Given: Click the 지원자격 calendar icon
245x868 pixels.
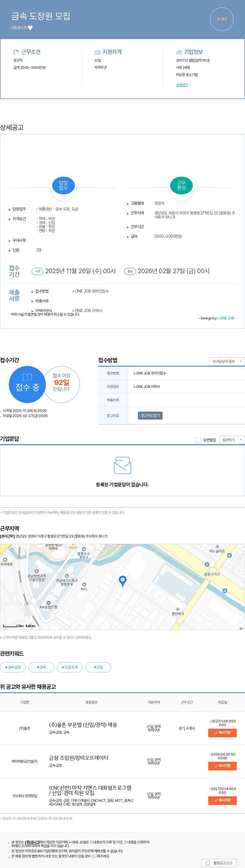Looking at the screenshot, I should (97, 52).
